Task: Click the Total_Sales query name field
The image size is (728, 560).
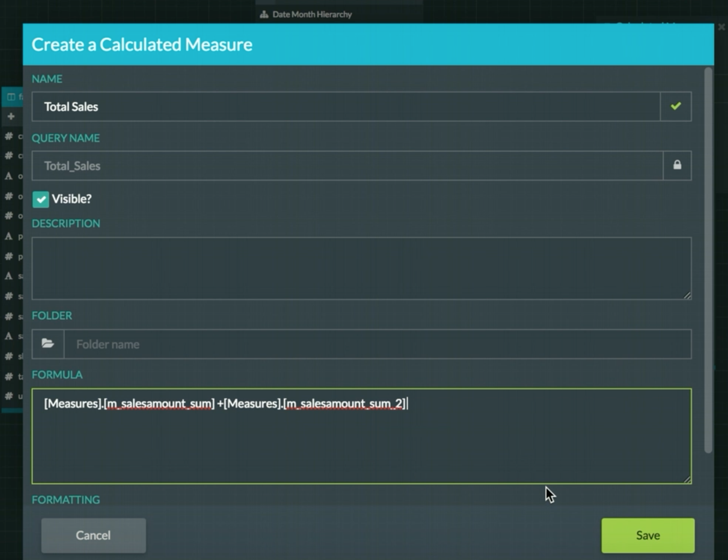Action: (x=347, y=165)
